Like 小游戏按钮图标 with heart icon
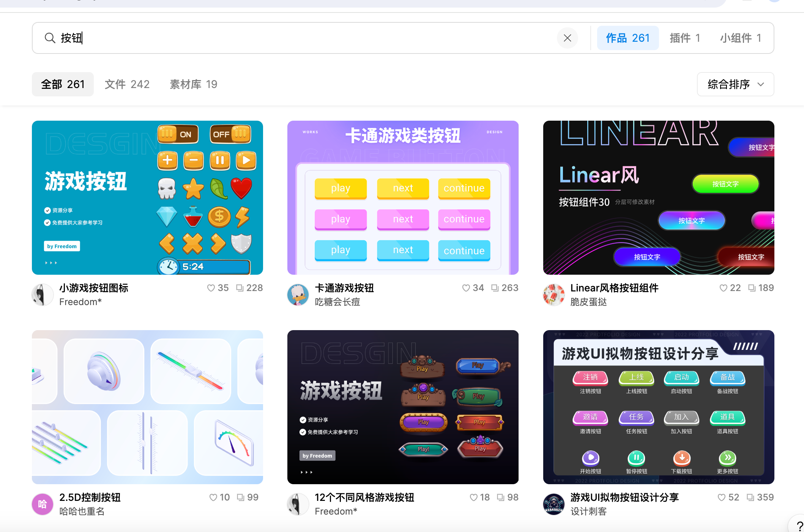Image resolution: width=804 pixels, height=532 pixels. pyautogui.click(x=211, y=288)
